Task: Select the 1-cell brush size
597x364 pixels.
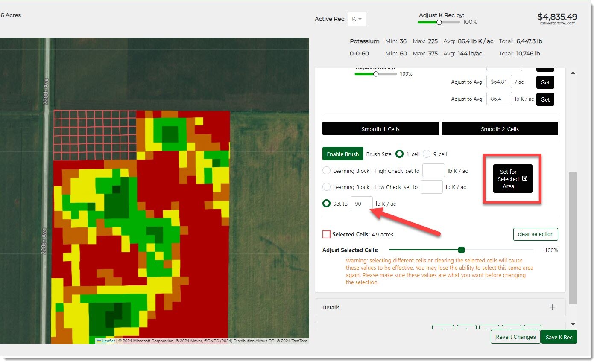Action: 400,154
